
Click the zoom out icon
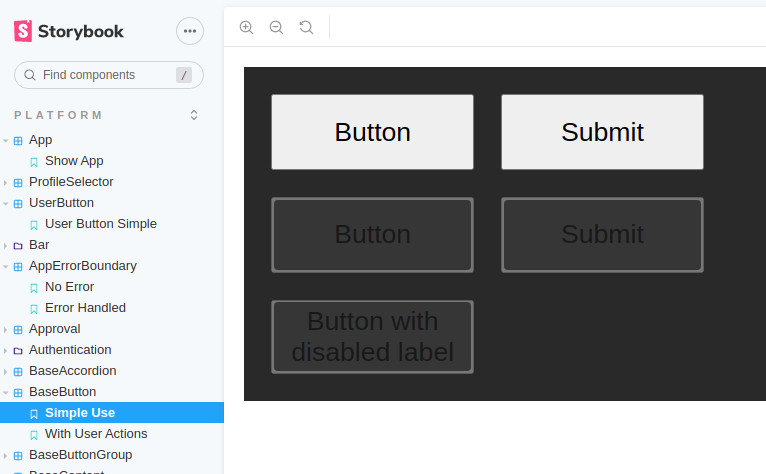pyautogui.click(x=277, y=27)
